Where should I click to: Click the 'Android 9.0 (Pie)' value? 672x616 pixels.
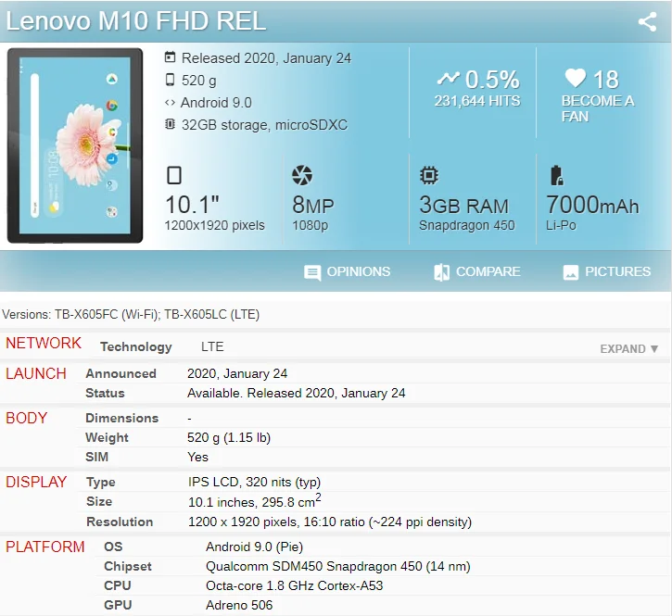tap(254, 547)
